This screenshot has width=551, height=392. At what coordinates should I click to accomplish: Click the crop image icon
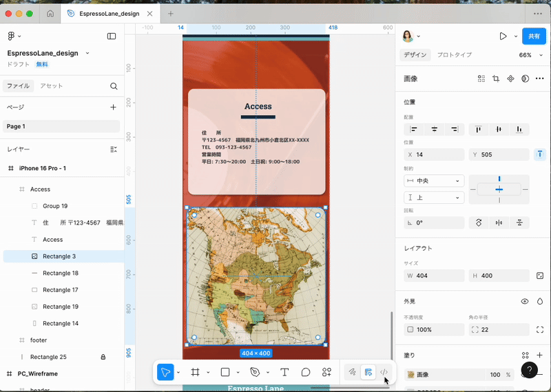(496, 79)
